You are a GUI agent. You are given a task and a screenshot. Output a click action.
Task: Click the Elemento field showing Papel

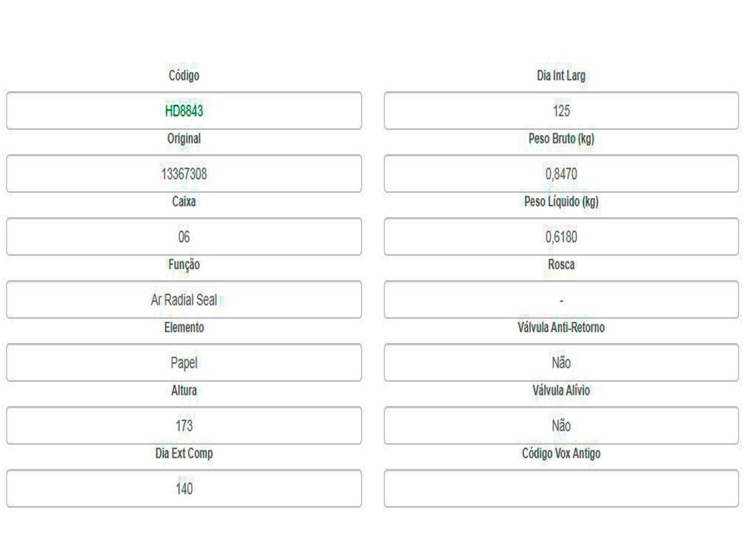[184, 363]
